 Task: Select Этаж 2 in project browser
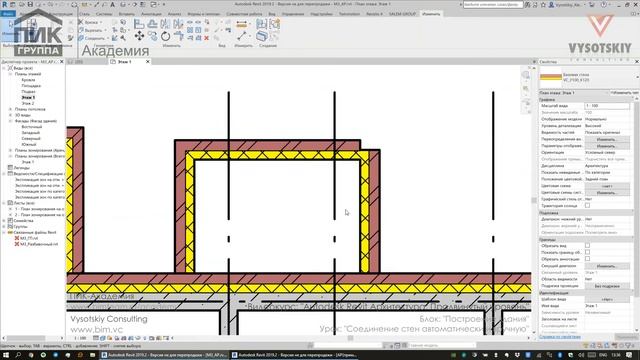click(x=28, y=103)
